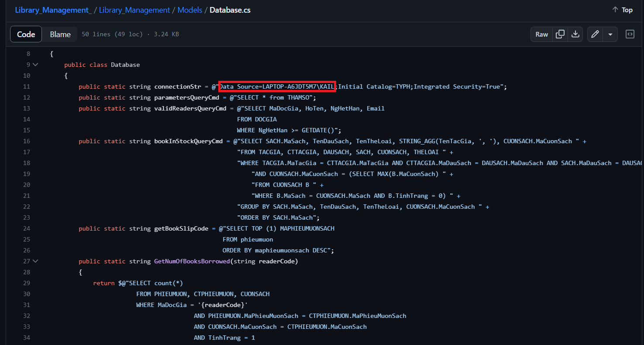Click the Database.cs breadcrumb
This screenshot has height=345, width=644.
pyautogui.click(x=230, y=10)
